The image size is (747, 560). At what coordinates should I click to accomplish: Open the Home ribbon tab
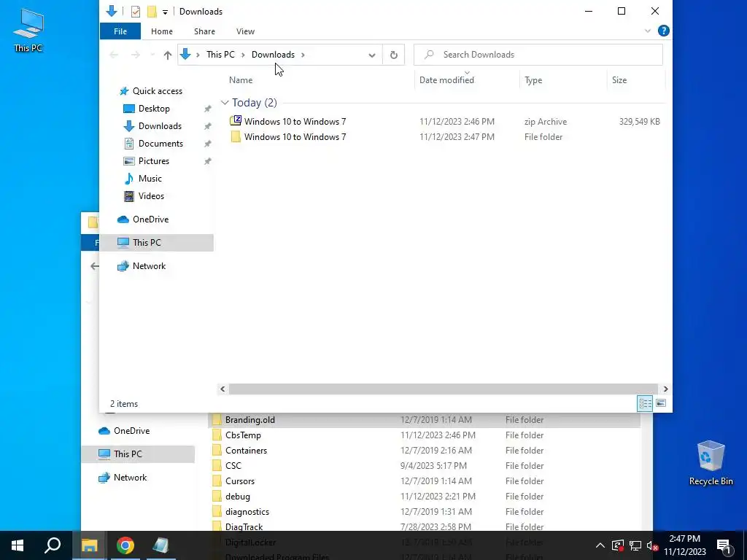click(x=161, y=31)
